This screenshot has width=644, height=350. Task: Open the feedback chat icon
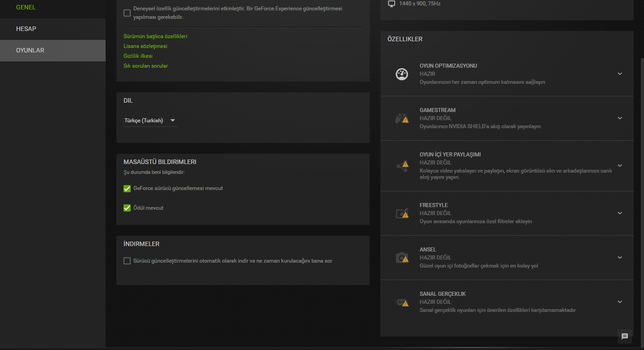click(625, 337)
